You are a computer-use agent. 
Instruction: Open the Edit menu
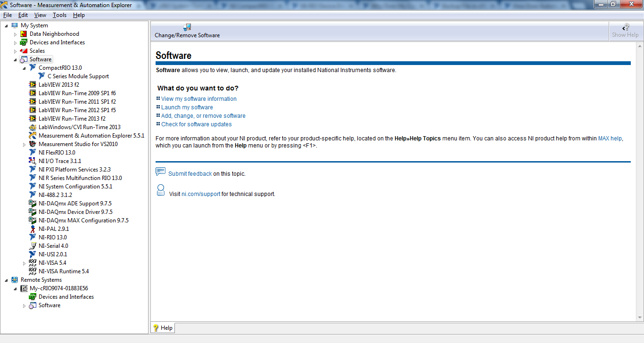(23, 15)
